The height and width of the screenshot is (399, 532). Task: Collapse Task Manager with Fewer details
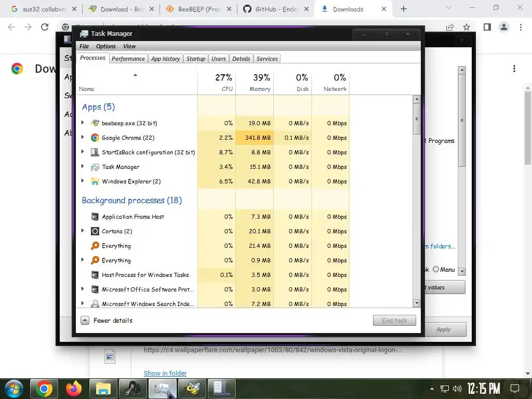click(x=107, y=321)
